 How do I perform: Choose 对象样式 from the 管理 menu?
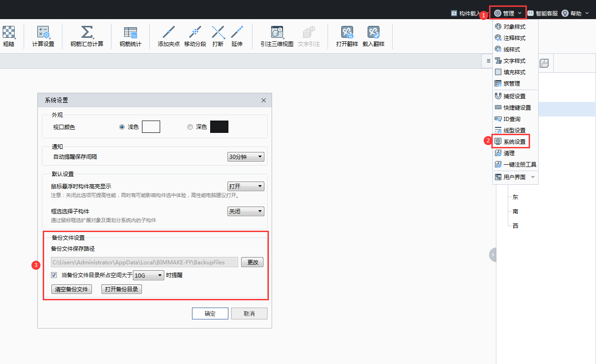point(515,26)
